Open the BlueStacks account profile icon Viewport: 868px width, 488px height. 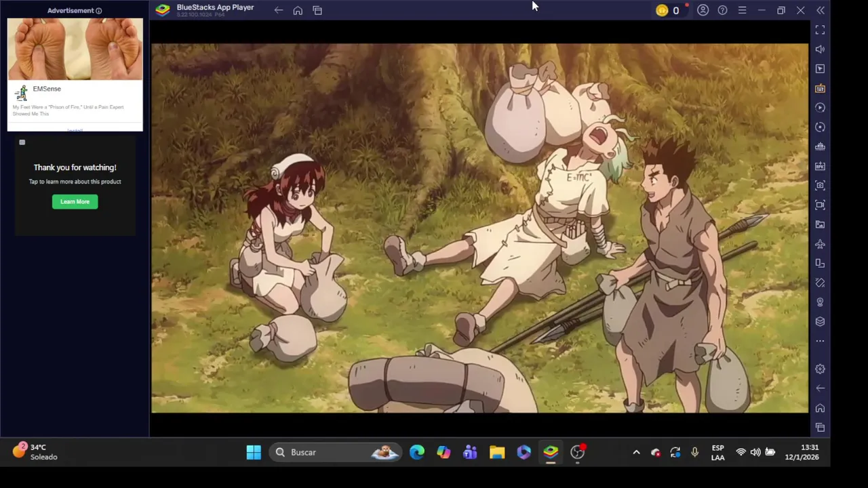[703, 10]
